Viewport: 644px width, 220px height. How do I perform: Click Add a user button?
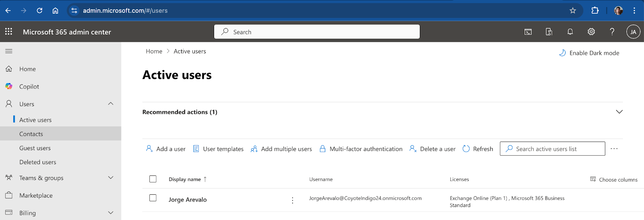tap(165, 149)
